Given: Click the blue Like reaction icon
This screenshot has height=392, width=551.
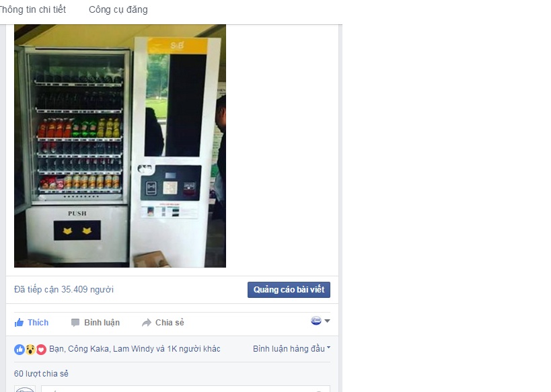Looking at the screenshot, I should pyautogui.click(x=20, y=350).
